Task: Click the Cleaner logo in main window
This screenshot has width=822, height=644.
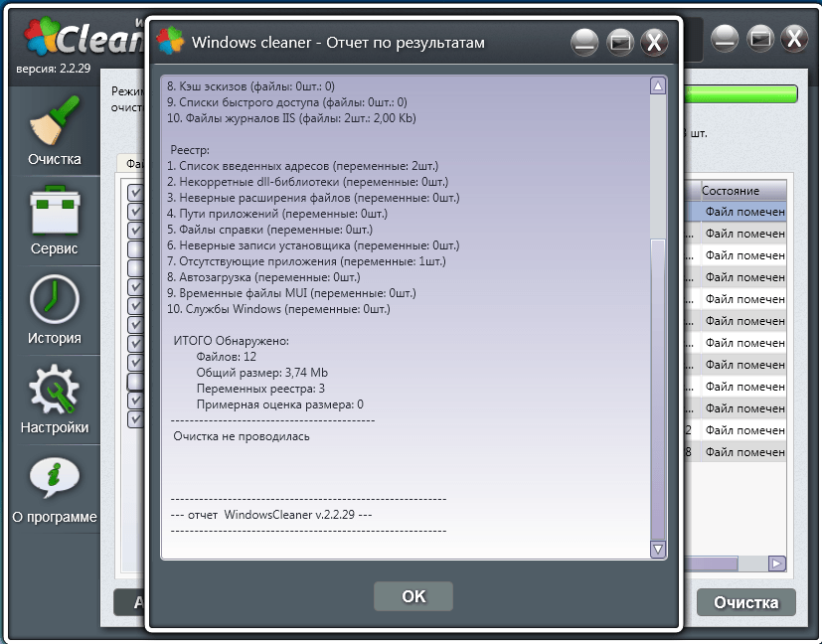Action: coord(83,37)
